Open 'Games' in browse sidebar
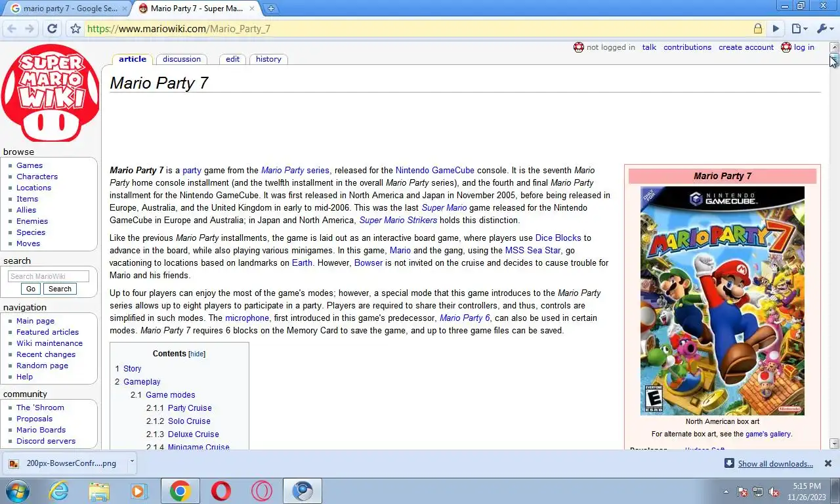 pyautogui.click(x=30, y=165)
